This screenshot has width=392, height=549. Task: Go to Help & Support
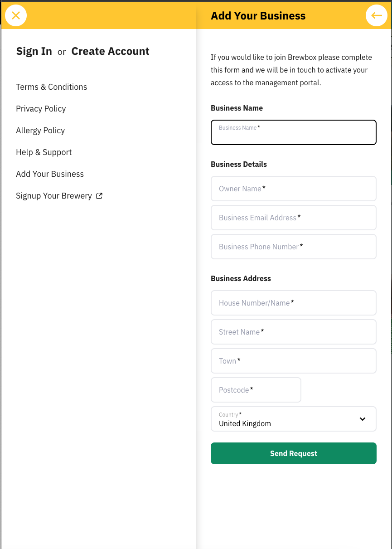(44, 152)
